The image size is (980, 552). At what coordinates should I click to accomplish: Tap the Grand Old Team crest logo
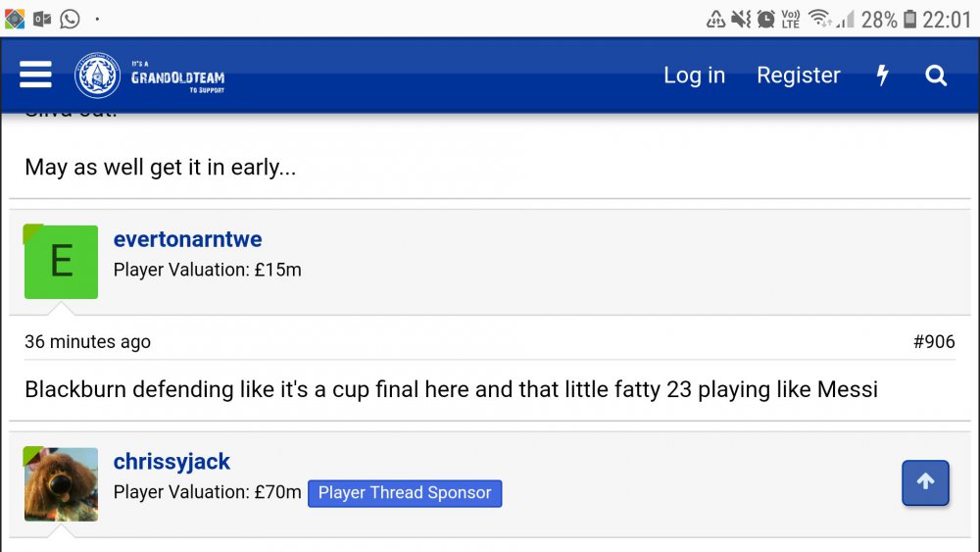[97, 75]
